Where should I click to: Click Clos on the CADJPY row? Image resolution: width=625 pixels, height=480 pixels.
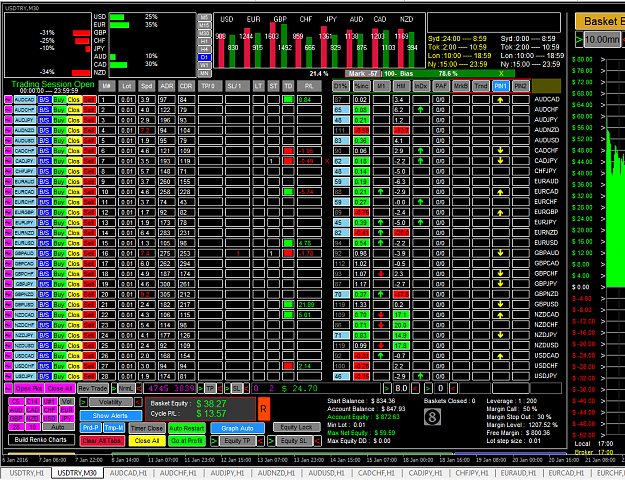[x=74, y=161]
